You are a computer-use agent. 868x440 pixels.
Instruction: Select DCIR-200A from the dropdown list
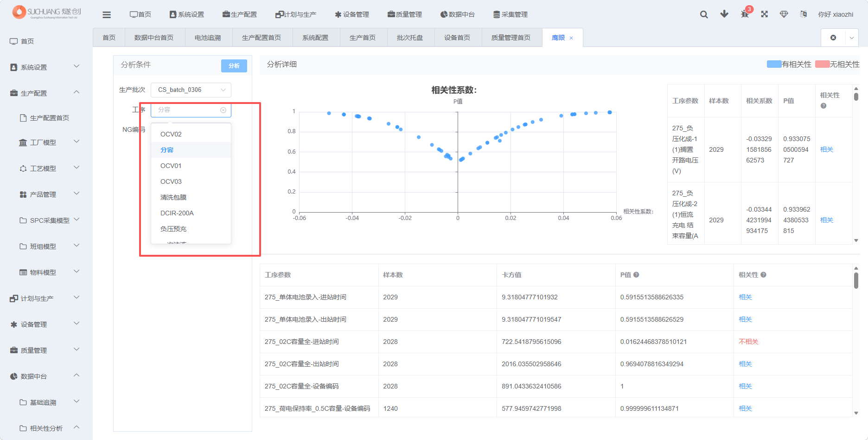[x=191, y=213]
